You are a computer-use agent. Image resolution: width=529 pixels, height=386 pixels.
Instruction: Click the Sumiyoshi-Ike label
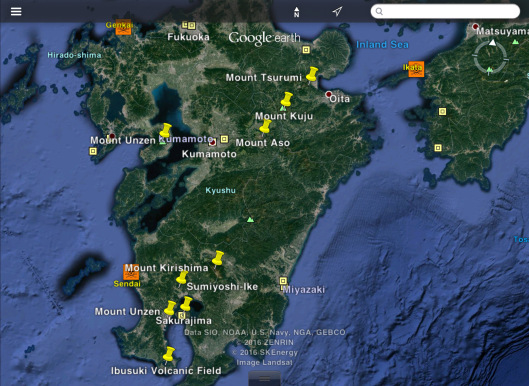coord(222,287)
